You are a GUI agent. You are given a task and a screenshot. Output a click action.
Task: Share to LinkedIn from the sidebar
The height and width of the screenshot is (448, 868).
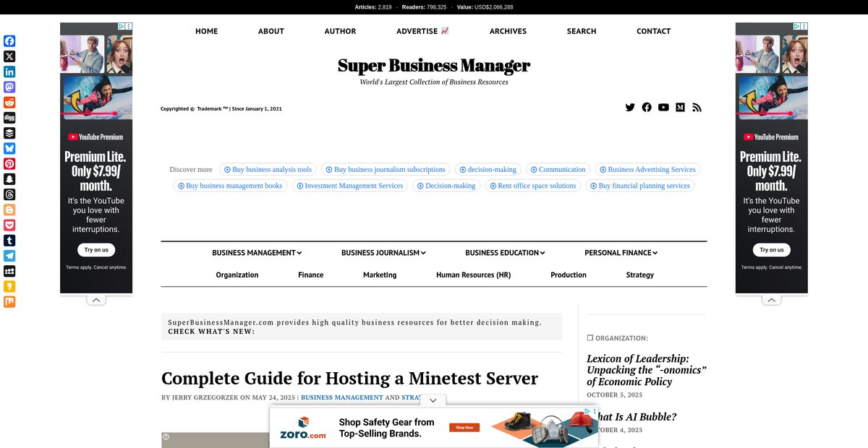pyautogui.click(x=9, y=72)
